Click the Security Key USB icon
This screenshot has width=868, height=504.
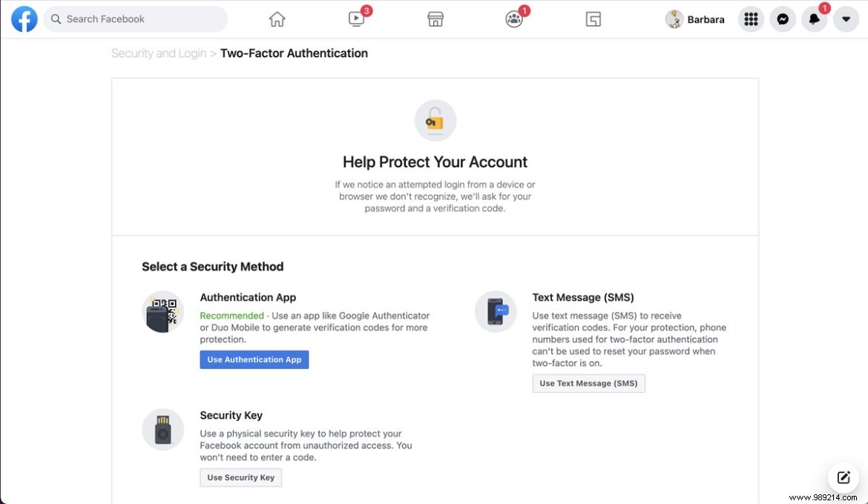(162, 429)
